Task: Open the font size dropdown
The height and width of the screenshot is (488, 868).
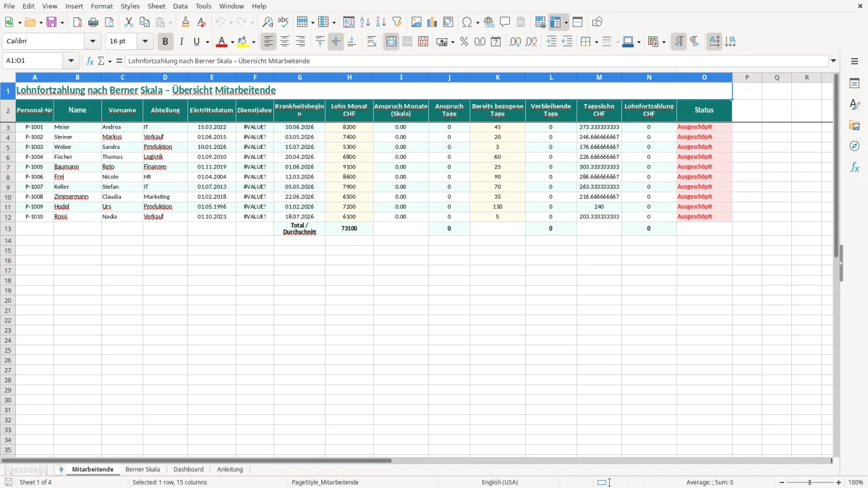Action: pyautogui.click(x=145, y=42)
